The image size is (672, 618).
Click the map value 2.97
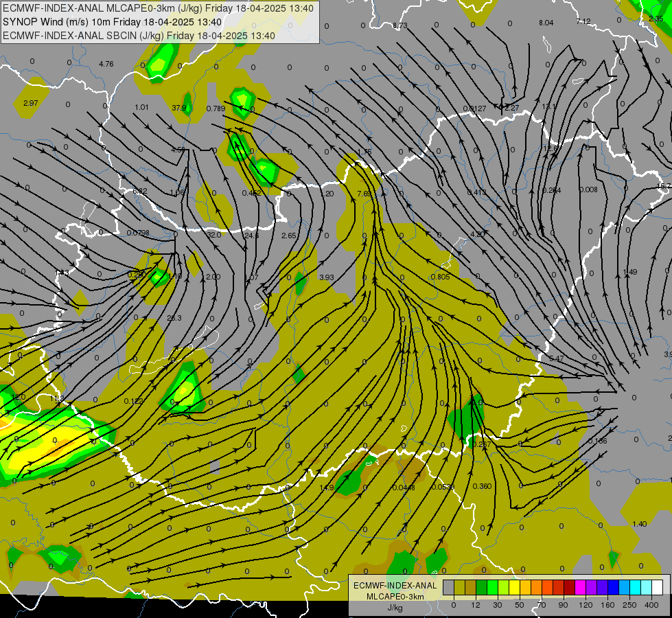(x=30, y=103)
